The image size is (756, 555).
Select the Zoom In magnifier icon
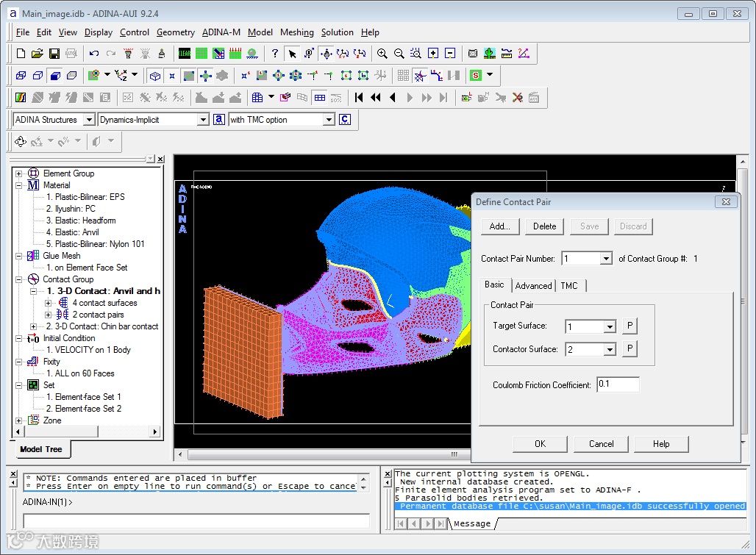coord(382,54)
